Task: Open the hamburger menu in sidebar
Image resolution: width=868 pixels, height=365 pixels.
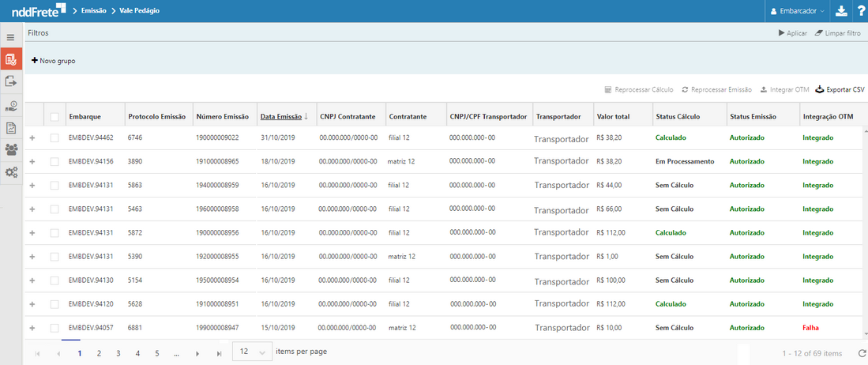Action: (11, 37)
